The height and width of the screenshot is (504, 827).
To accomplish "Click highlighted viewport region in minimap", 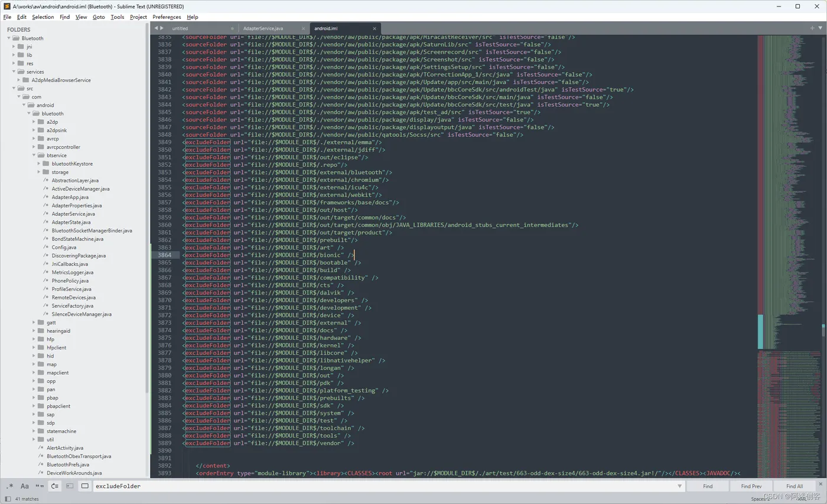I will [760, 331].
